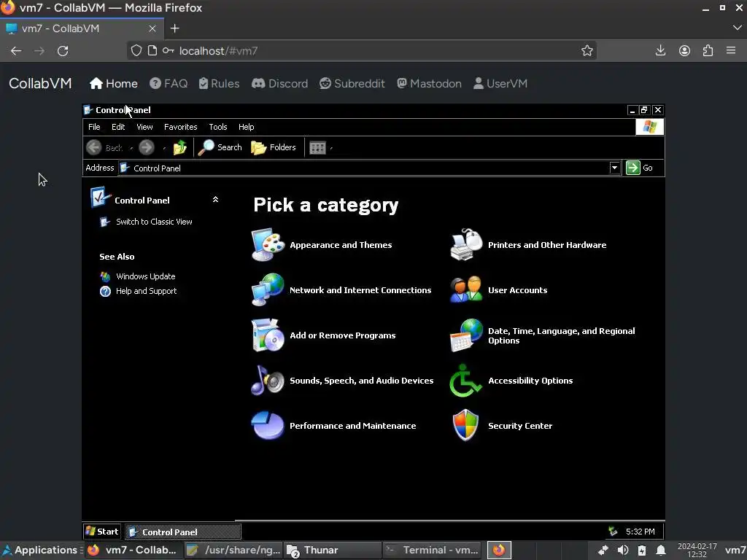Open the Sounds, Speech, and Audio Devices icon
The image size is (747, 560).
pos(268,380)
